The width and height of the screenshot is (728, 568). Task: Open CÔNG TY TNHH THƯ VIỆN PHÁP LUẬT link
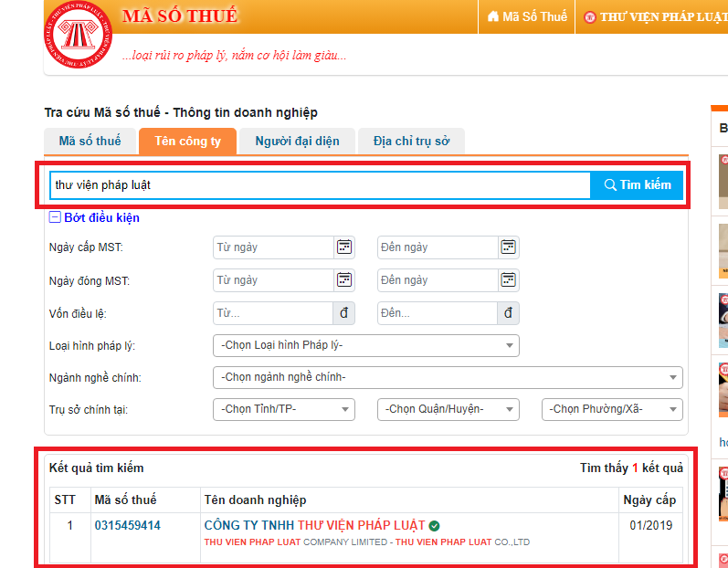[315, 525]
